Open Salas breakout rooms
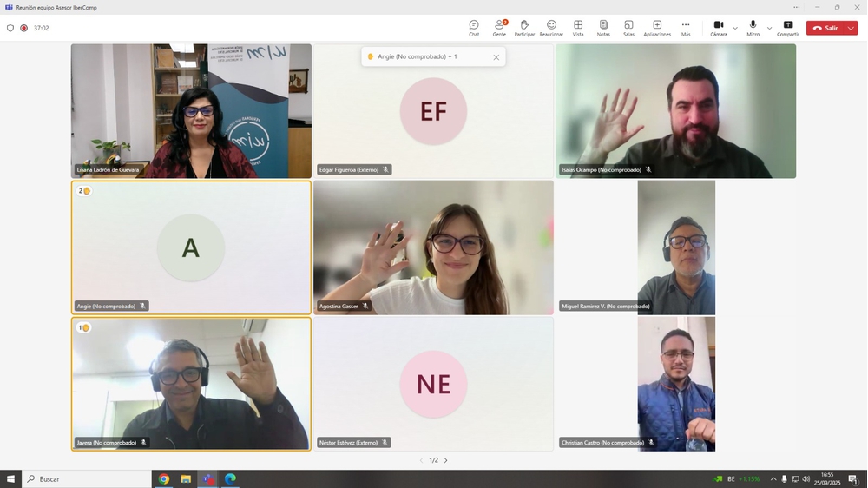This screenshot has width=868, height=488. click(x=628, y=28)
